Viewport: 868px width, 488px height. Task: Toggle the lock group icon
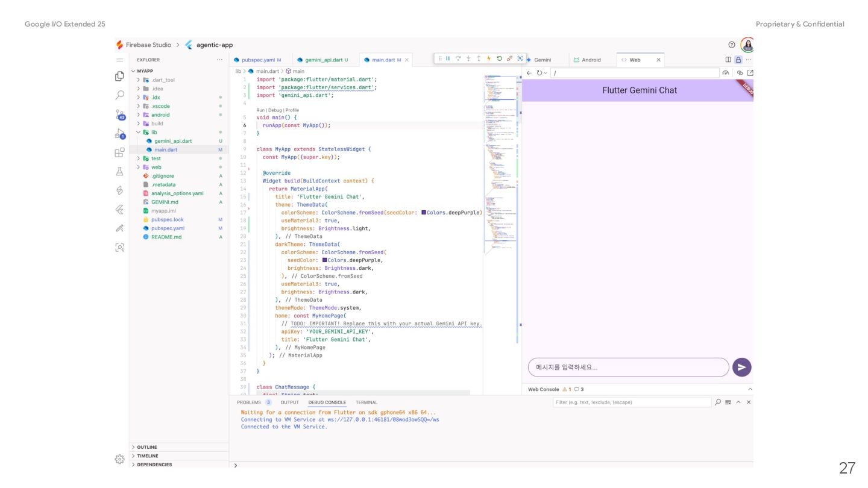pyautogui.click(x=738, y=60)
